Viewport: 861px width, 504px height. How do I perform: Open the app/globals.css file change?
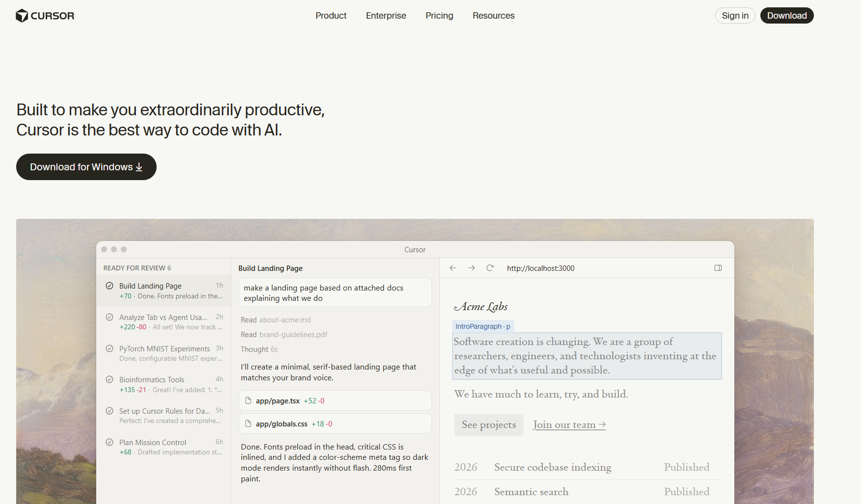click(x=335, y=424)
